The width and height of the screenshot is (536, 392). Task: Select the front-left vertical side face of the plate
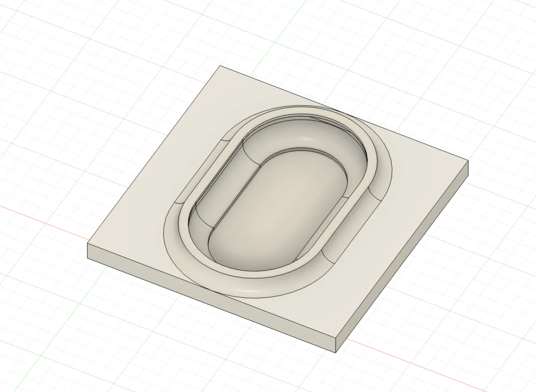click(211, 297)
